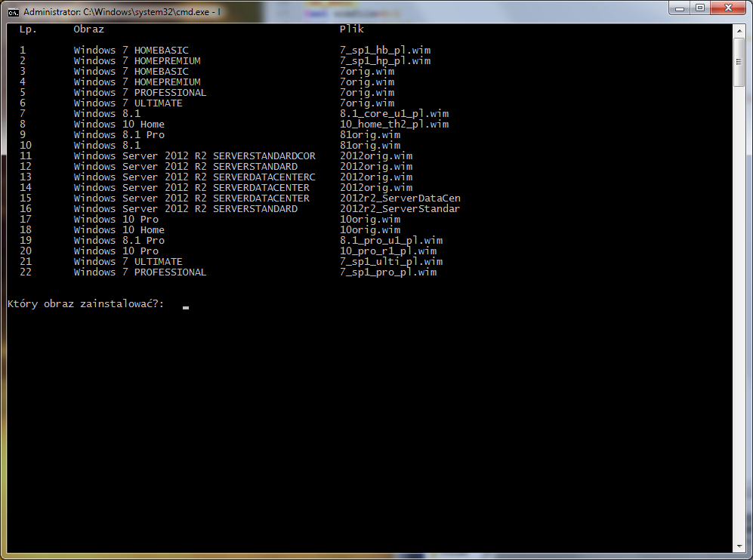The image size is (753, 560).
Task: Click 'Windows 7 HOMEPREMIUM' in row 4
Action: (137, 82)
